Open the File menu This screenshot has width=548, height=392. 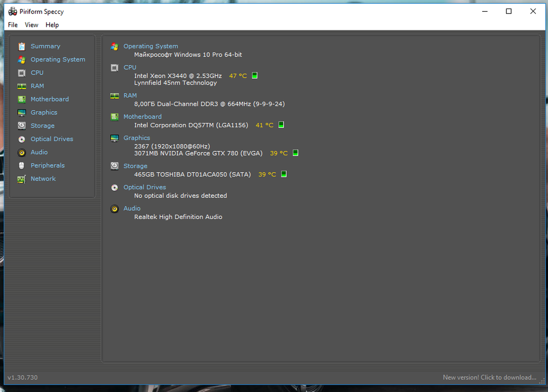point(13,25)
